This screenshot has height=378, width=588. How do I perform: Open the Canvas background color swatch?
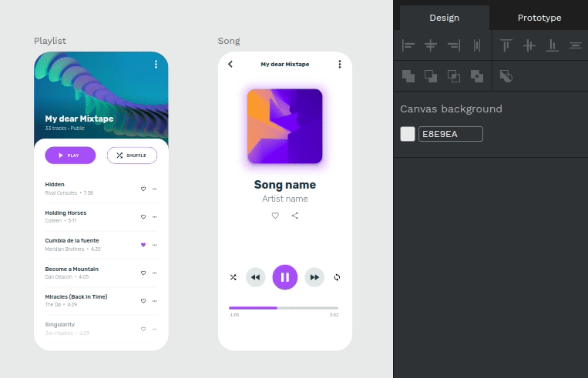tap(408, 134)
